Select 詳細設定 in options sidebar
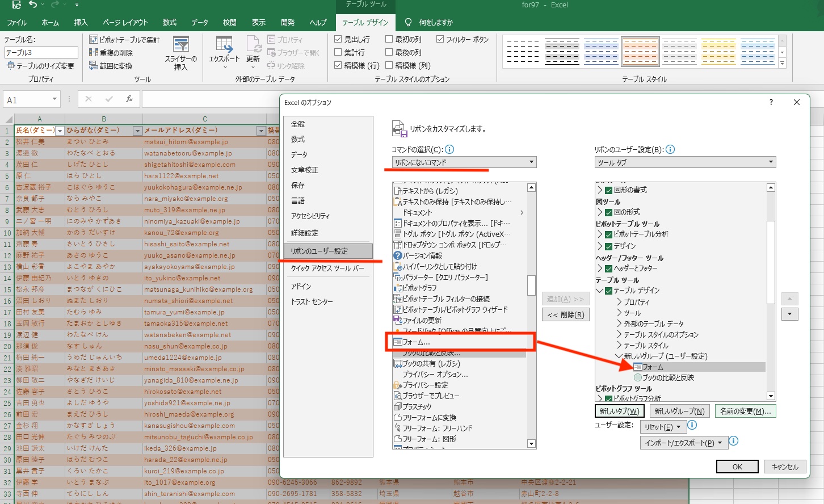The width and height of the screenshot is (824, 504). [328, 233]
